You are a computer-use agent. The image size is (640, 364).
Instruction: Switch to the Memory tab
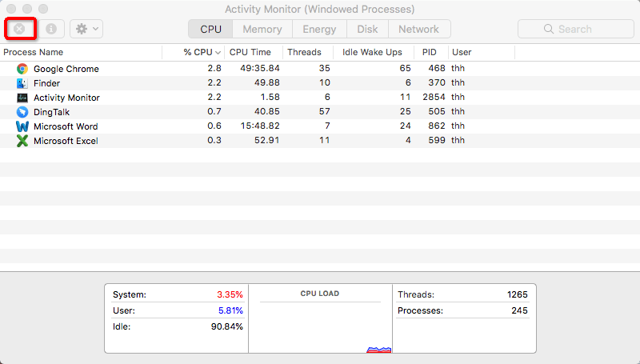pos(262,29)
